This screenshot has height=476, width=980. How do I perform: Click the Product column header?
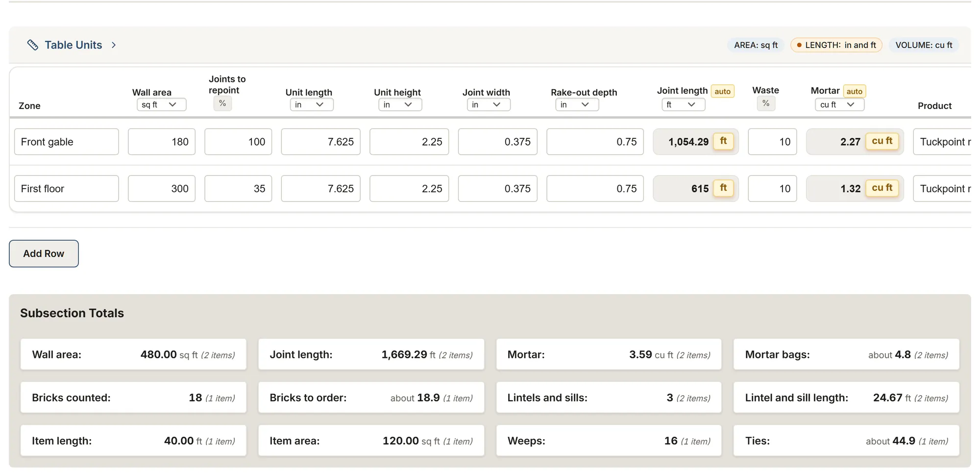934,106
